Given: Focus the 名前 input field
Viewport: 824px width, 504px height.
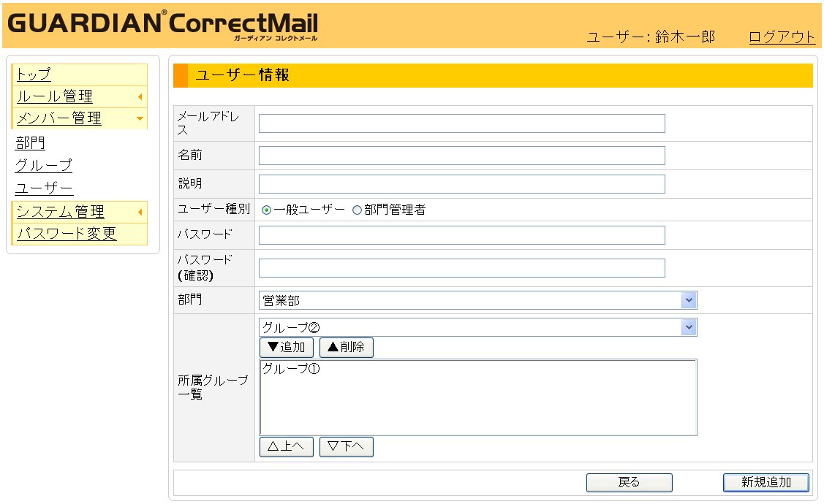Looking at the screenshot, I should click(462, 156).
